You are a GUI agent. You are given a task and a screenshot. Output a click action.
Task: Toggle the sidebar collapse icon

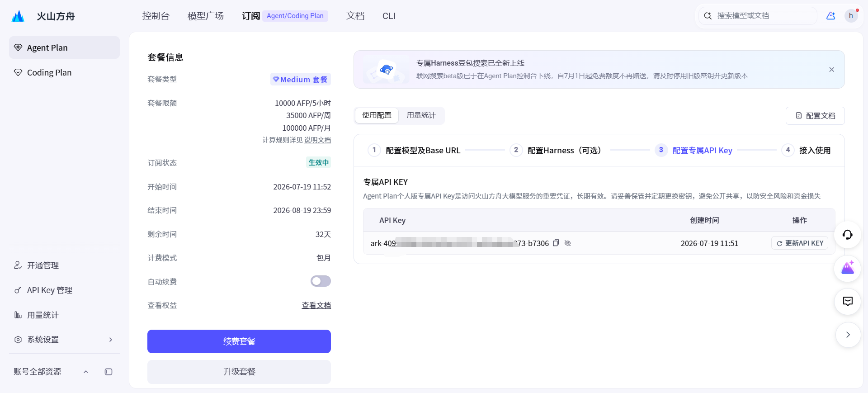[108, 372]
